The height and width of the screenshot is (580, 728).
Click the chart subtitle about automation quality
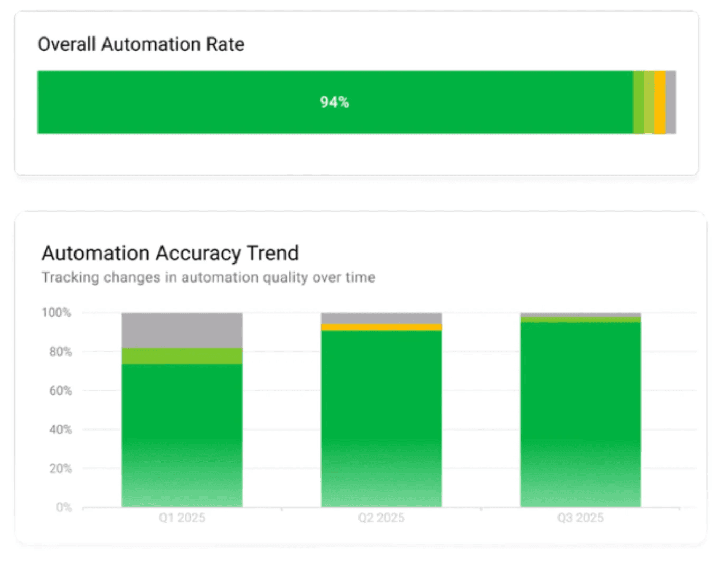click(208, 277)
